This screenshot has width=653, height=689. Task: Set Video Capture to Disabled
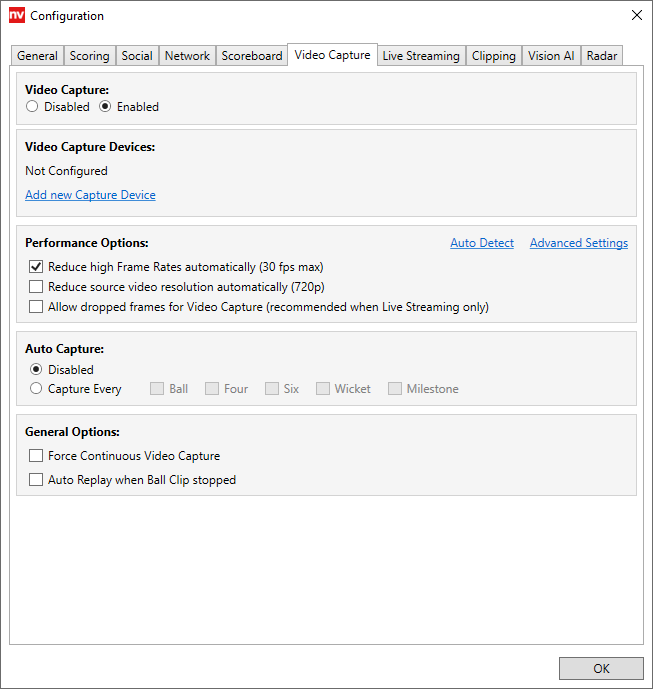(x=32, y=107)
